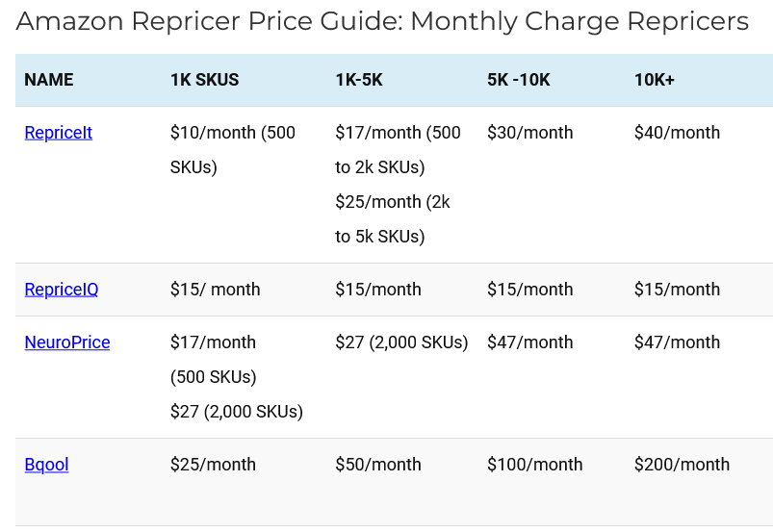Click the $25/month (2k to 5k SKUs) text
Image resolution: width=773 pixels, height=532 pixels.
click(392, 219)
